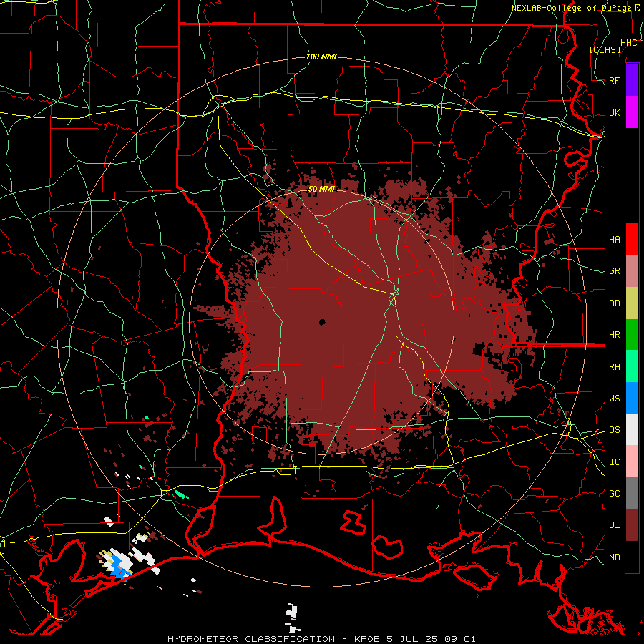Click the DS legend label
The width and height of the screenshot is (644, 644).
(615, 430)
